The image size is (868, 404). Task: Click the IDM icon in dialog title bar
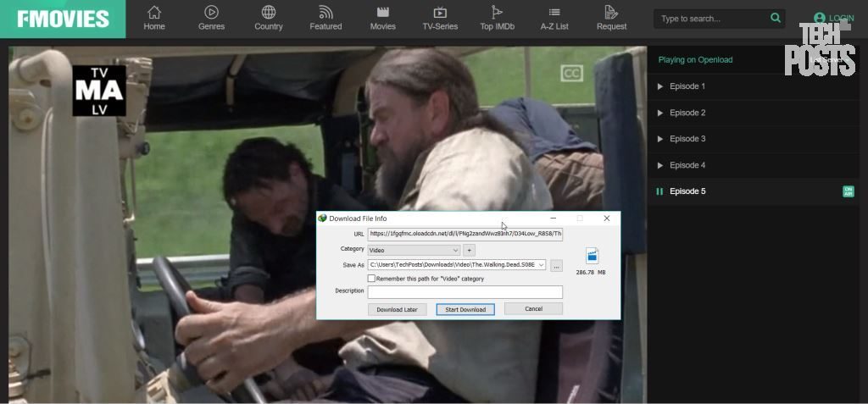(322, 218)
